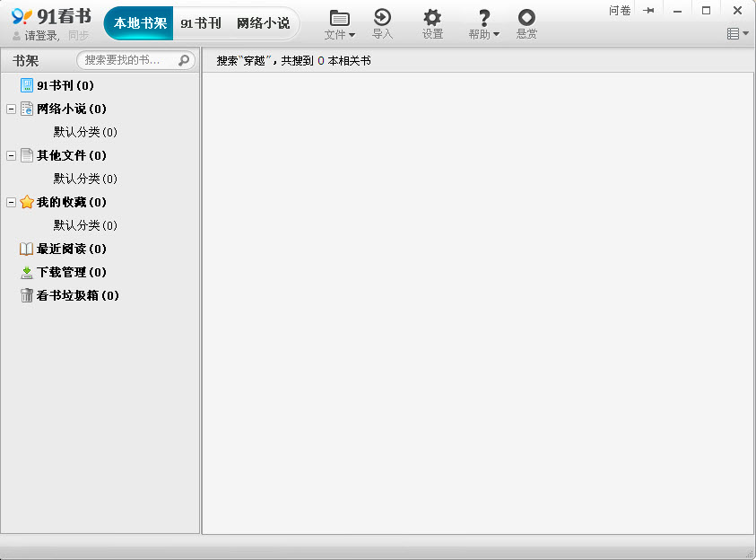
Task: Open the view mode dropdown at top right
Action: click(x=737, y=34)
